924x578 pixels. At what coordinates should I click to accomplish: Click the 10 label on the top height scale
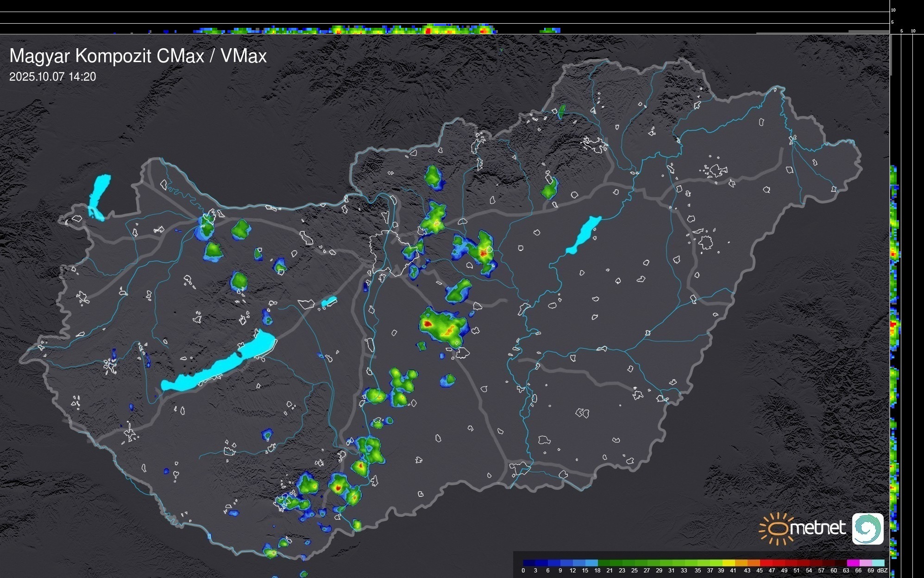pos(893,10)
